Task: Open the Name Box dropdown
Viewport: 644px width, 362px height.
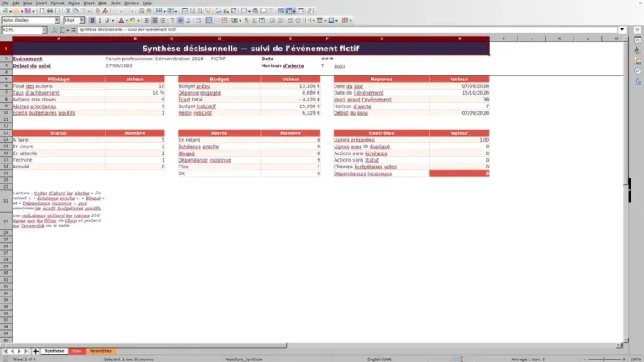Action: [x=44, y=29]
